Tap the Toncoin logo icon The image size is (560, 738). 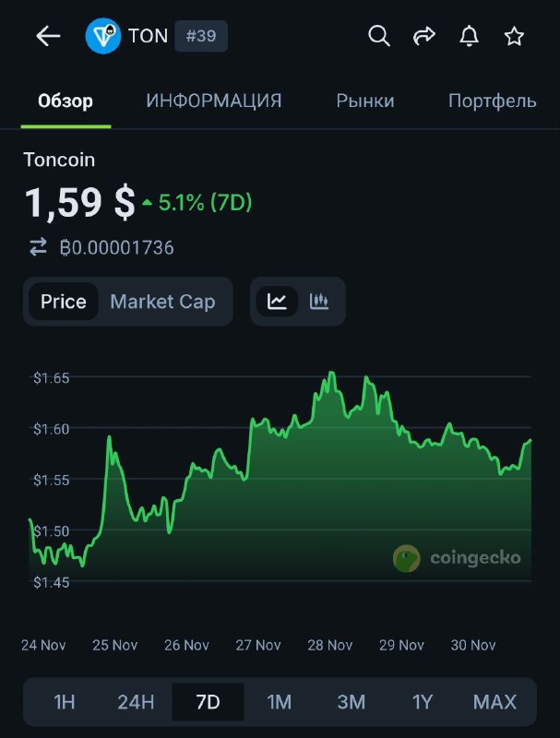click(x=103, y=36)
